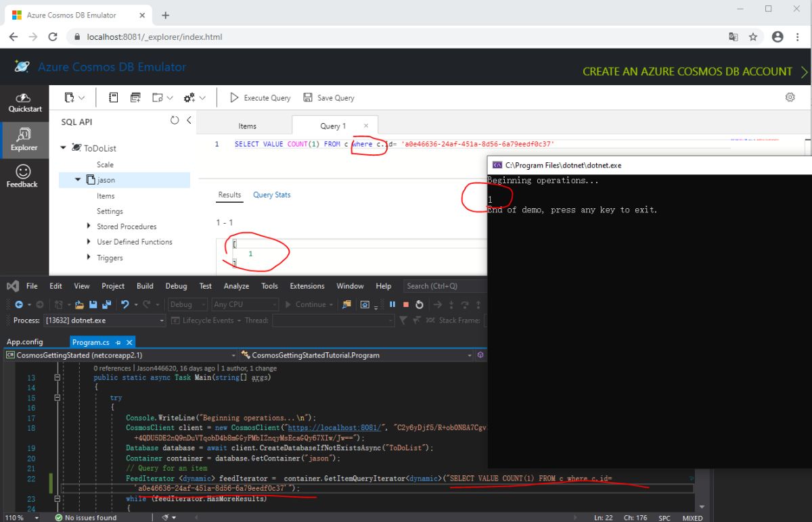The image size is (812, 522).
Task: Click the pin icon on the Program.cs tab
Action: point(118,342)
